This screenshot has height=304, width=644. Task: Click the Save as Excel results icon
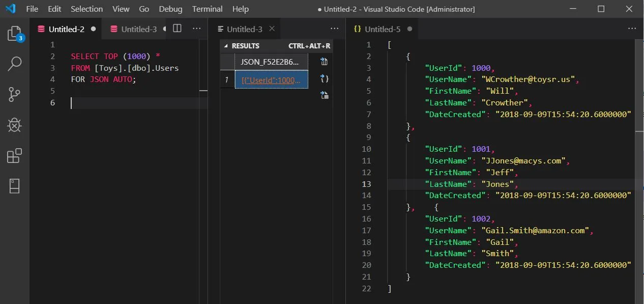pos(324,95)
